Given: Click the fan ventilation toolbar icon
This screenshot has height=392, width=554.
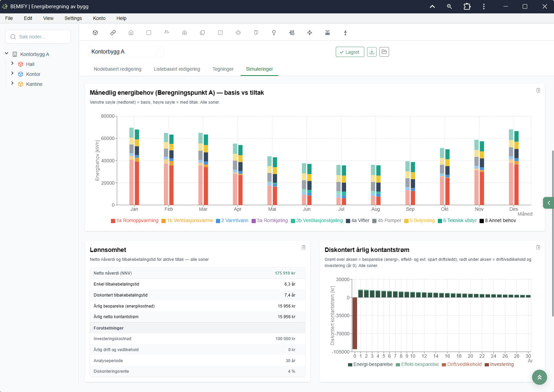Looking at the screenshot, I should click(238, 33).
